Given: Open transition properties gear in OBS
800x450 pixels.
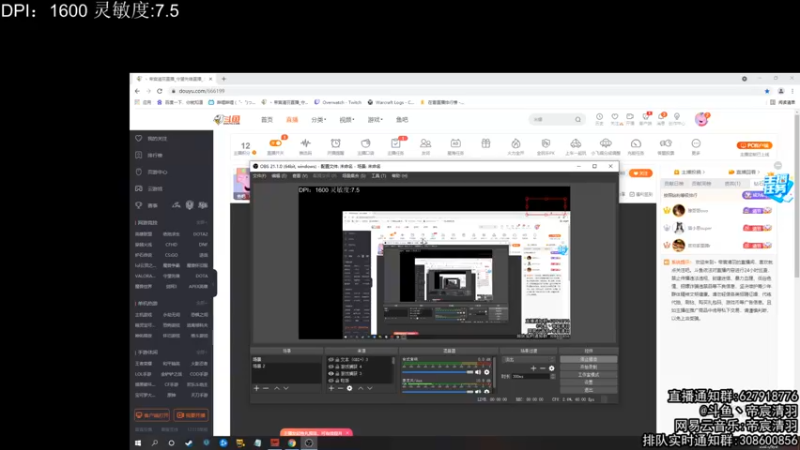Looking at the screenshot, I should tap(552, 368).
